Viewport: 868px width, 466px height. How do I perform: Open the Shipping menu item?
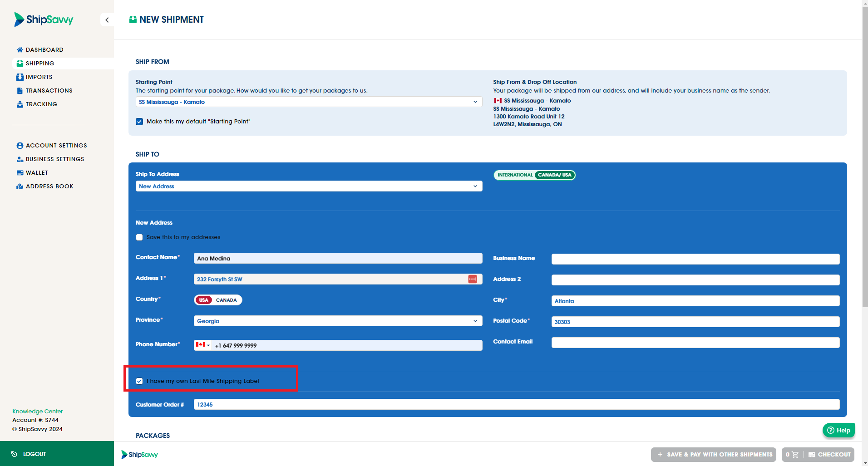coord(63,64)
